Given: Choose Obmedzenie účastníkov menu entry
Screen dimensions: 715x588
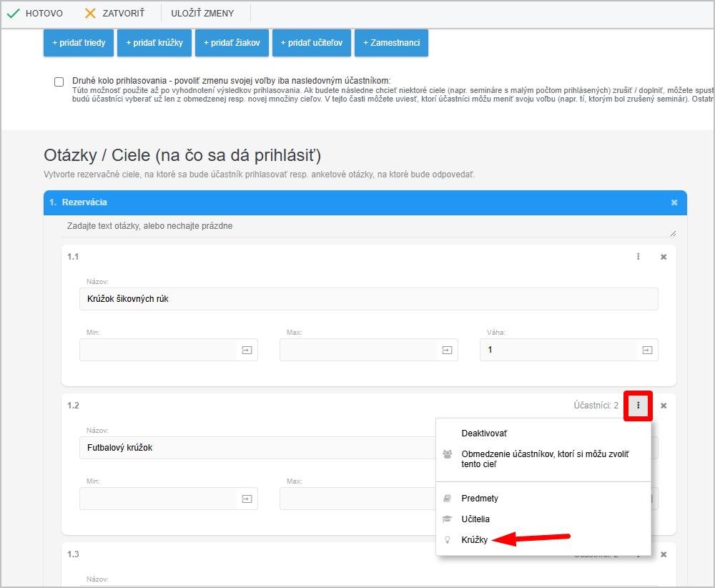Looking at the screenshot, I should pos(545,459).
